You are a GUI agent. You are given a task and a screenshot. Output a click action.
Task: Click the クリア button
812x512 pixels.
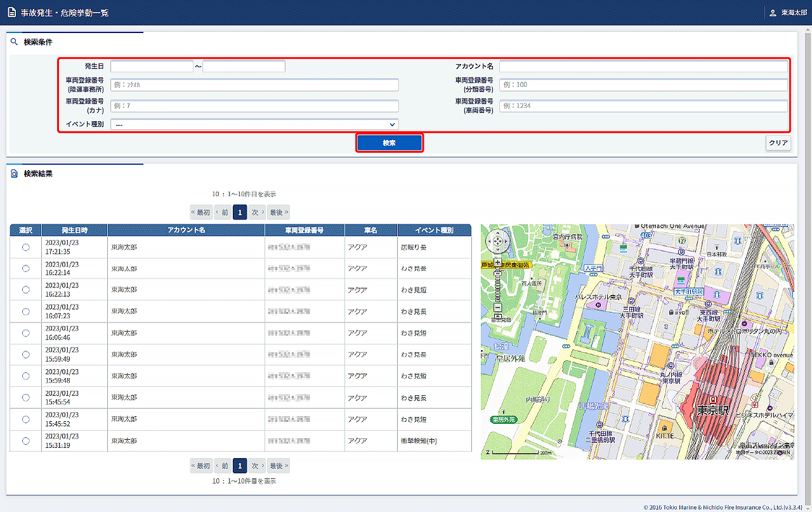[778, 143]
